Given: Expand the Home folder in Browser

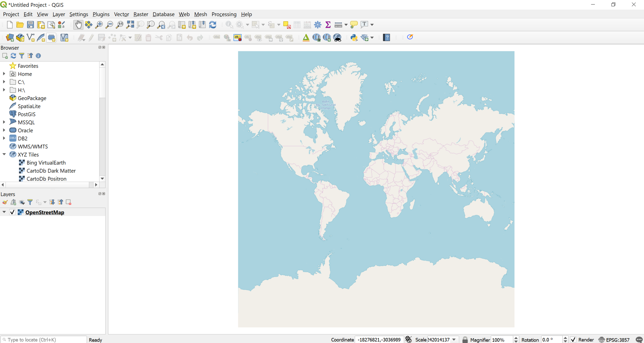Looking at the screenshot, I should (4, 74).
